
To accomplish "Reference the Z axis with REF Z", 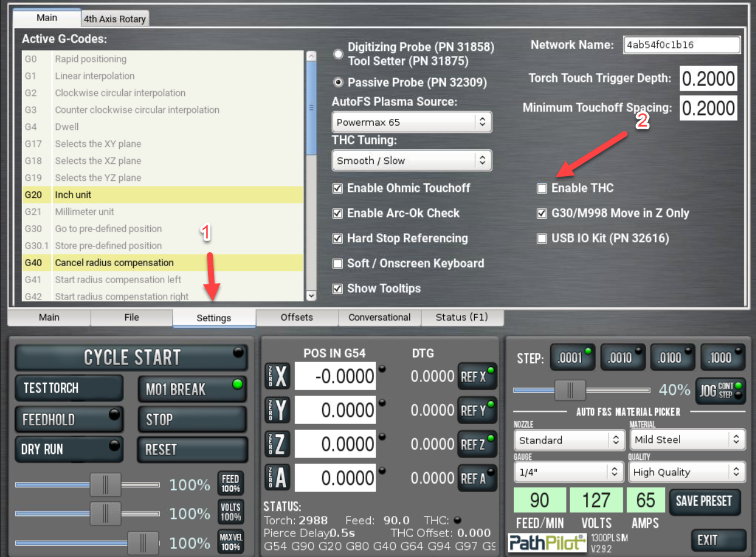I will (477, 444).
